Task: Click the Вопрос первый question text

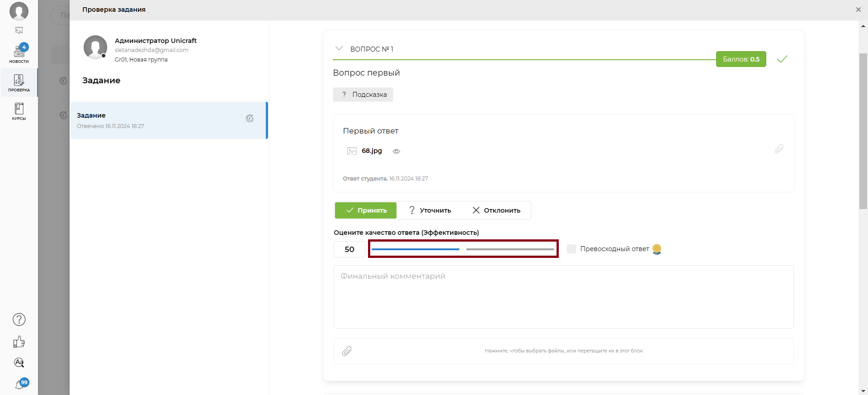Action: click(x=366, y=73)
